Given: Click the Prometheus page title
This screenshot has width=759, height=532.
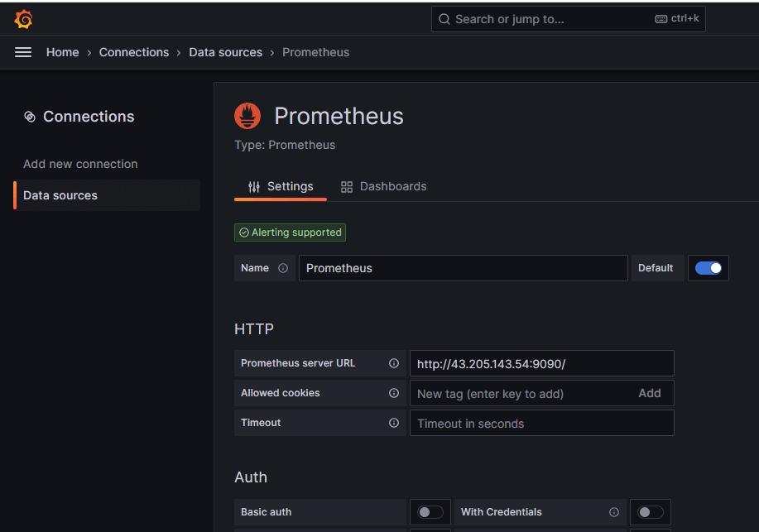Looking at the screenshot, I should pyautogui.click(x=339, y=116).
